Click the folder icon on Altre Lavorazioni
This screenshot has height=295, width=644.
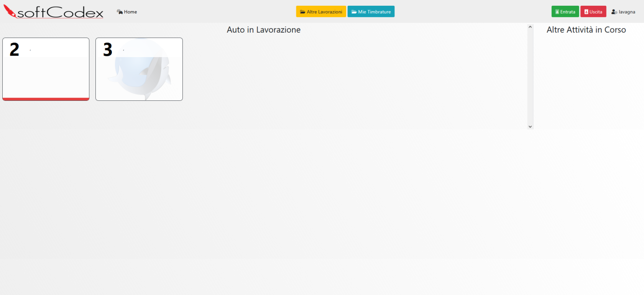(302, 12)
